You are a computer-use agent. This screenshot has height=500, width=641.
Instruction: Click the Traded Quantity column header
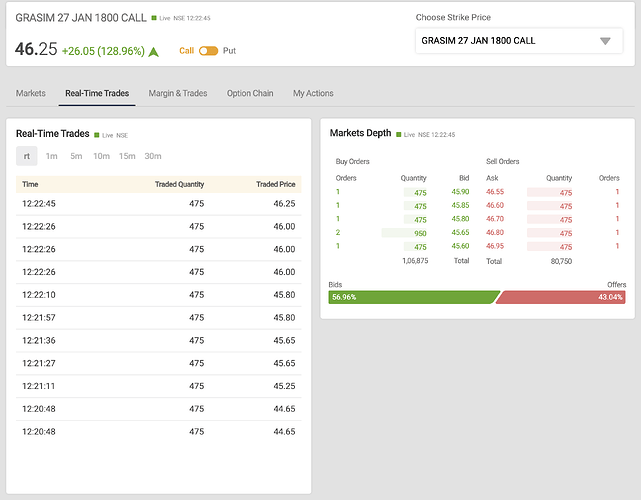[179, 184]
